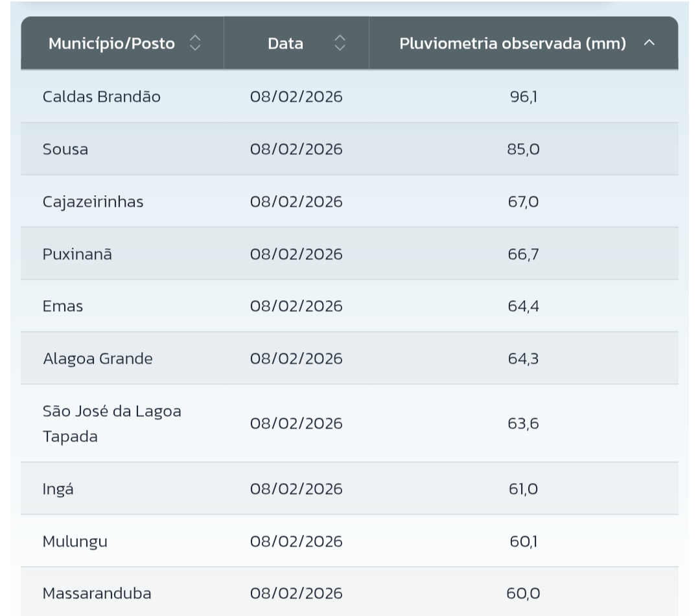Select the Mulungu entry
Screen dimensions: 700x616
click(x=75, y=541)
